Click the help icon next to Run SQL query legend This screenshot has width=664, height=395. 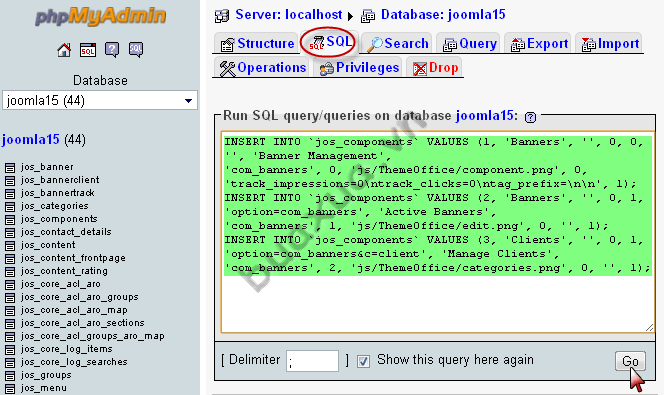tap(530, 117)
